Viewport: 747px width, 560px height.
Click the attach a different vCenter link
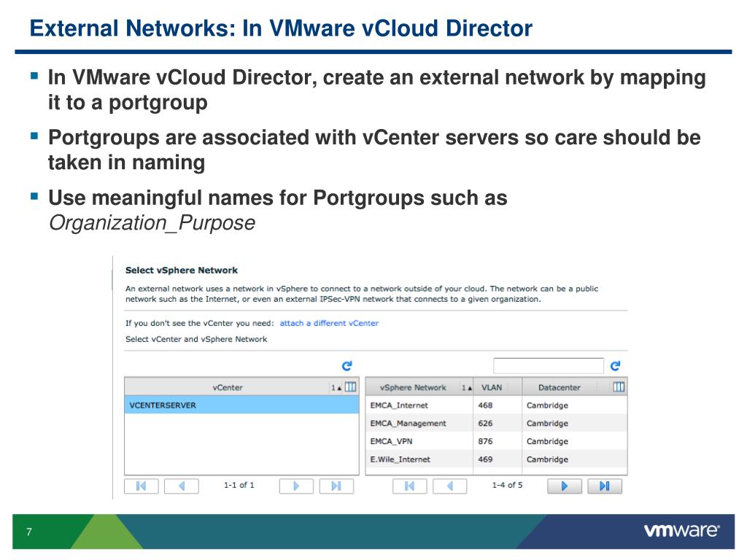tap(329, 323)
